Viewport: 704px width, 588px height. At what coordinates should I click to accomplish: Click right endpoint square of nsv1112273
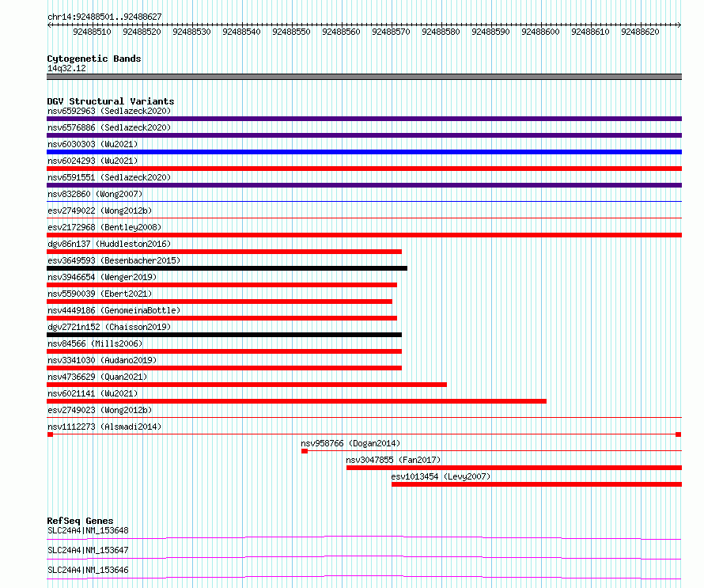[x=679, y=434]
